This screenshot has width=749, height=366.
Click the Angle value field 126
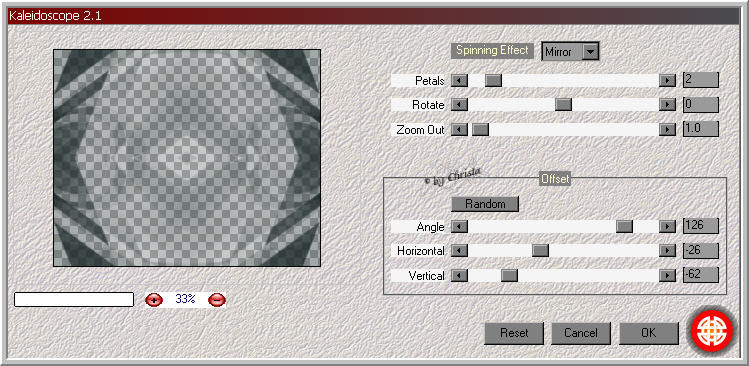(701, 226)
